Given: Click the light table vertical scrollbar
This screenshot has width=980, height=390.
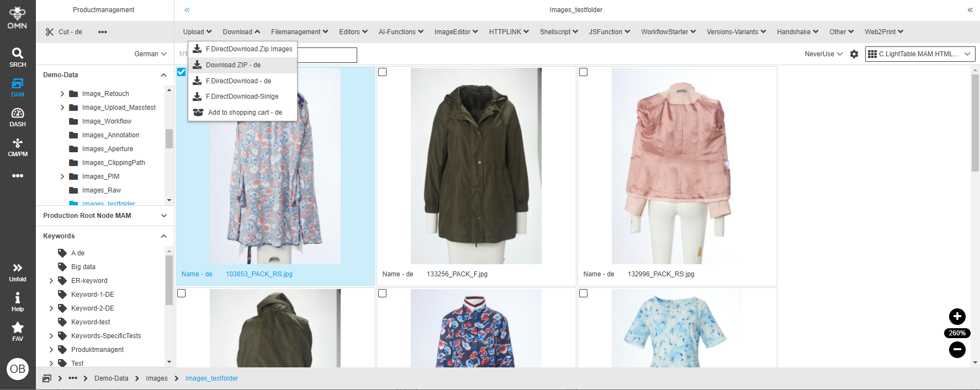Looking at the screenshot, I should [975, 123].
